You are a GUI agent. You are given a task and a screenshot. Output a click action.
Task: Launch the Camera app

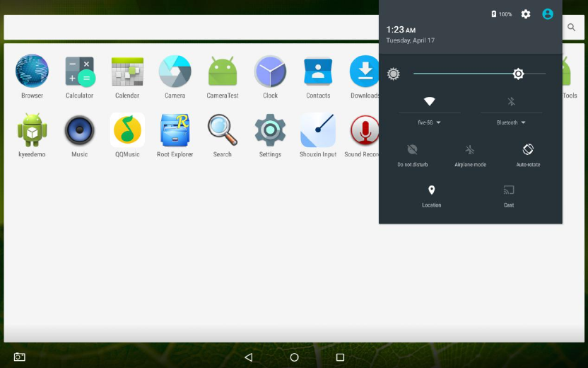175,71
